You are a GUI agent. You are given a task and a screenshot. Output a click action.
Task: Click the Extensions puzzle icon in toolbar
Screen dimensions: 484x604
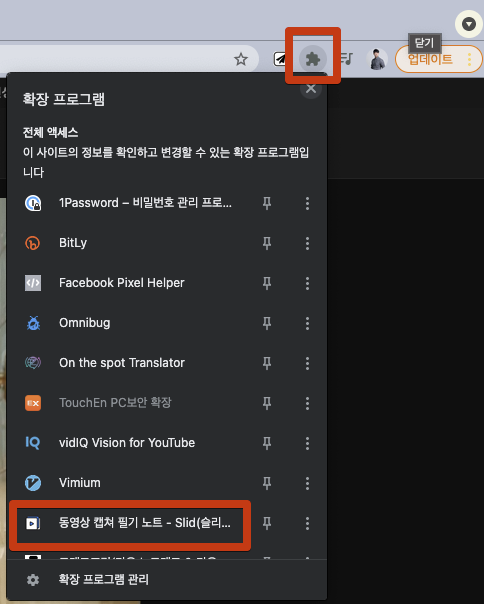[x=313, y=59]
